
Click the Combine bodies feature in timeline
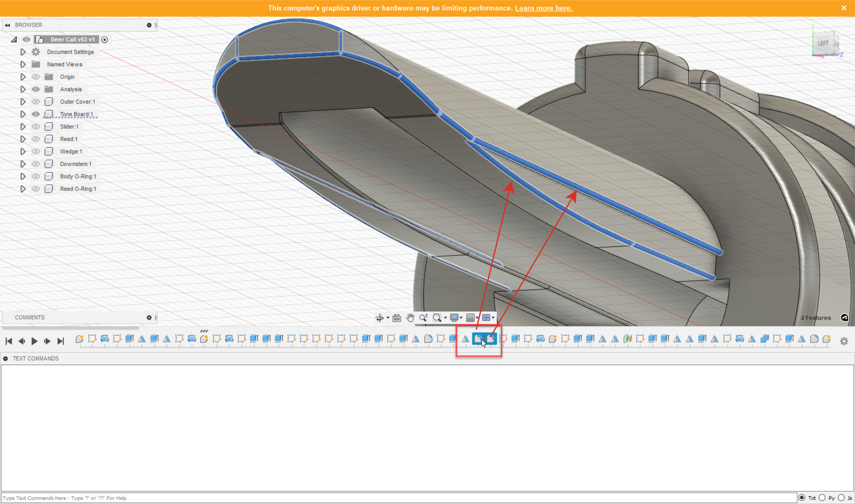[765, 339]
